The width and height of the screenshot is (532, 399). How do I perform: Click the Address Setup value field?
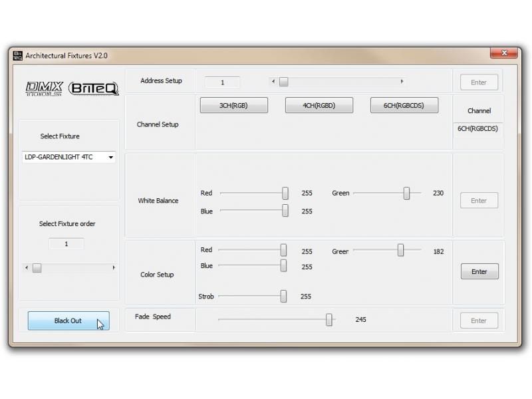[x=222, y=82]
